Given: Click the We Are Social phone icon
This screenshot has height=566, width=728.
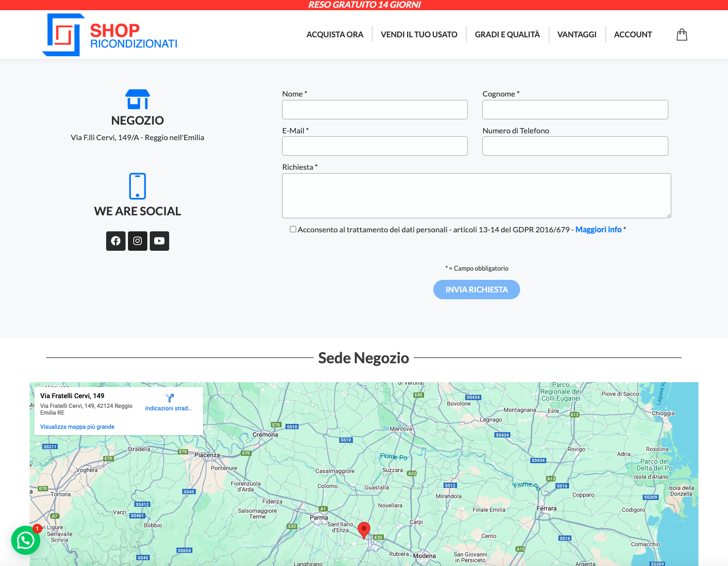Looking at the screenshot, I should click(x=137, y=186).
